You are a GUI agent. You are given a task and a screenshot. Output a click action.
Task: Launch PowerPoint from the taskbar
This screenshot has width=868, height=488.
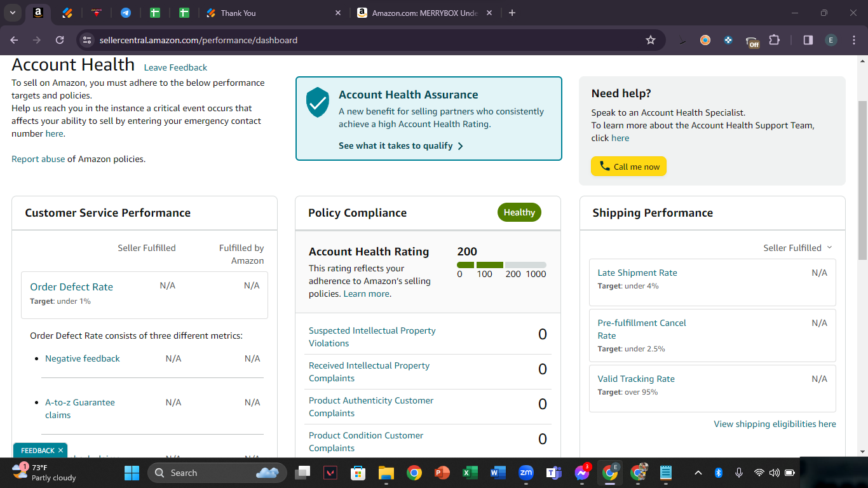[x=442, y=473]
